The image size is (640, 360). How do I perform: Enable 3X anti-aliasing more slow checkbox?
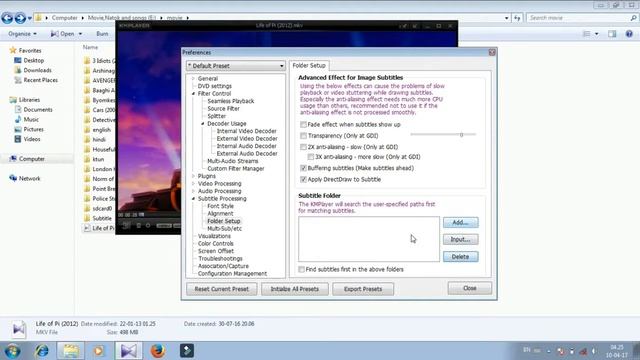click(x=311, y=157)
